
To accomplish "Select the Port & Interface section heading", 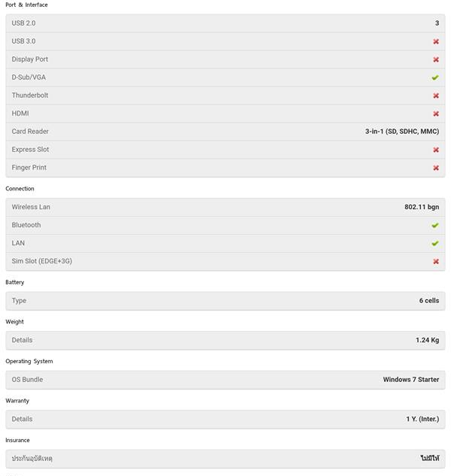I will pos(26,5).
